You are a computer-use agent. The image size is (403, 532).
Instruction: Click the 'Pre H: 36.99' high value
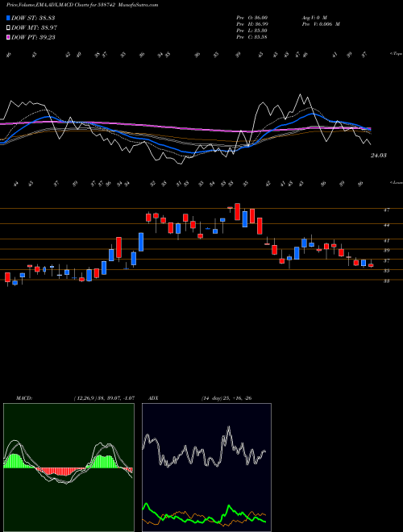point(252,24)
